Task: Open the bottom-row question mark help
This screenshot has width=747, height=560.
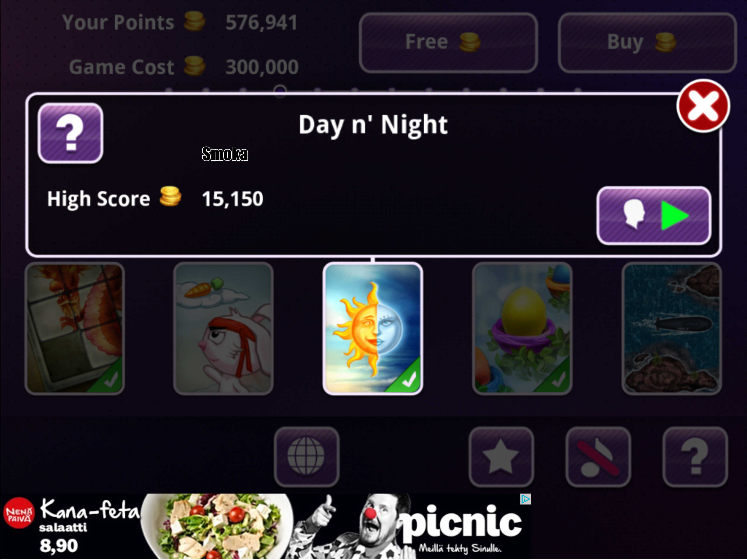Action: click(695, 457)
